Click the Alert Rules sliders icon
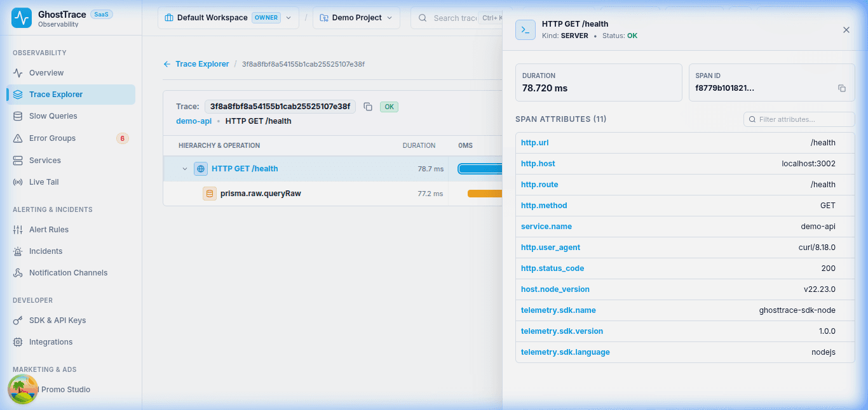Screen dimensions: 868x410 click(x=18, y=230)
